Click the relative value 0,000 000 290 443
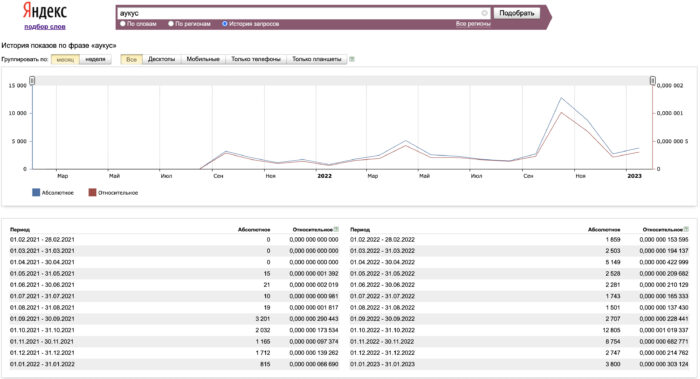Image resolution: width=700 pixels, height=379 pixels. point(314,319)
